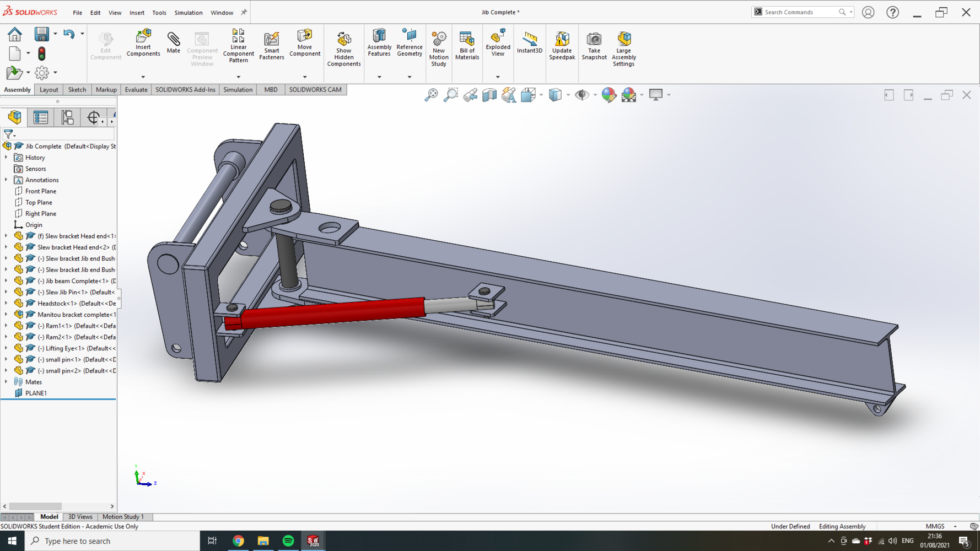
Task: Click the Section View icon
Action: (x=489, y=95)
